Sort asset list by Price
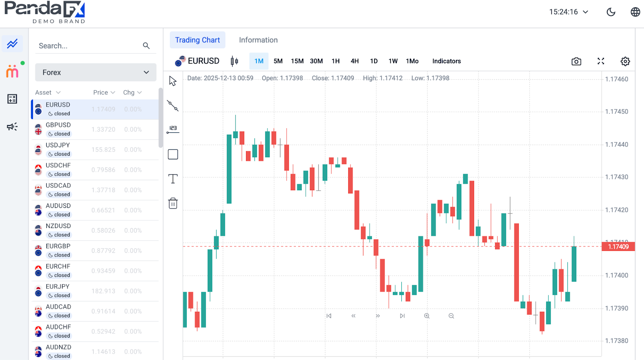The height and width of the screenshot is (360, 644). [x=104, y=93]
